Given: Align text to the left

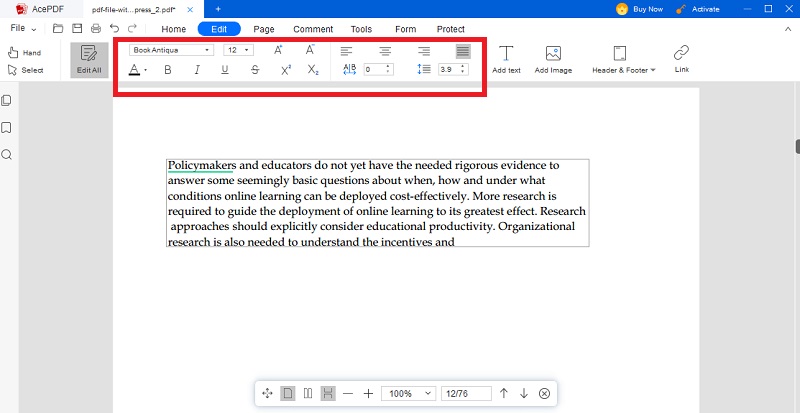Looking at the screenshot, I should (347, 51).
